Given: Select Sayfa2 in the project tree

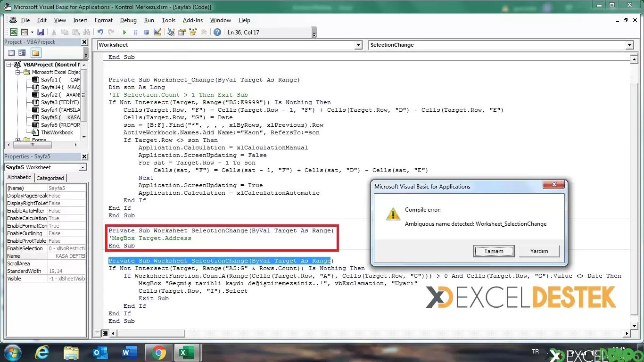Looking at the screenshot, I should pyautogui.click(x=56, y=95).
